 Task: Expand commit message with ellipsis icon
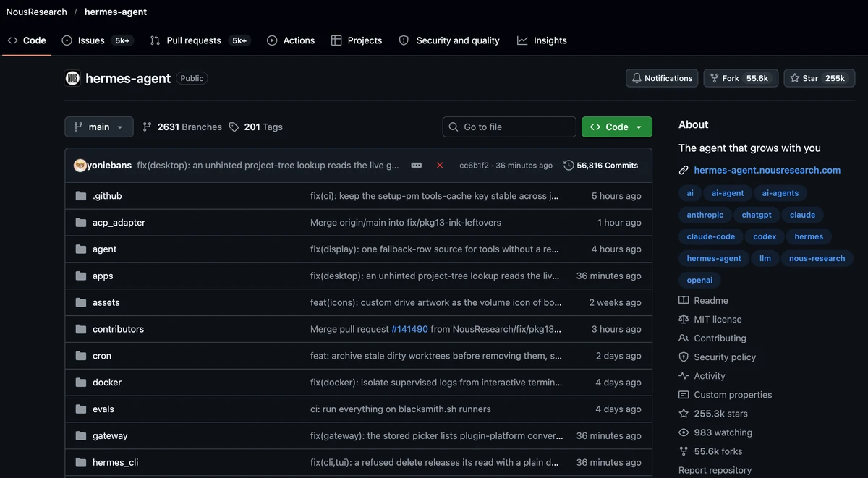(x=416, y=165)
